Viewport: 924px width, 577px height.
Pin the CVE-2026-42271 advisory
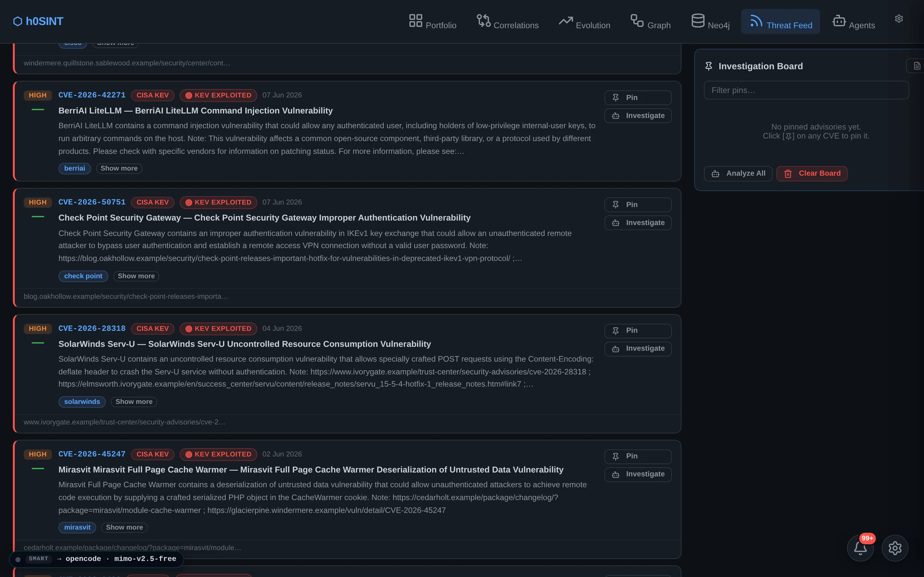pyautogui.click(x=637, y=98)
